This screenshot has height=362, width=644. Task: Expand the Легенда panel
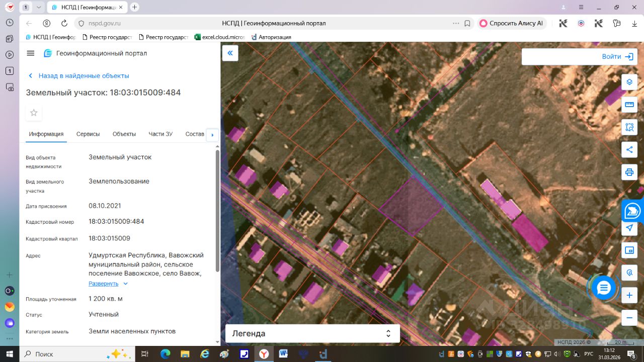[x=312, y=333]
